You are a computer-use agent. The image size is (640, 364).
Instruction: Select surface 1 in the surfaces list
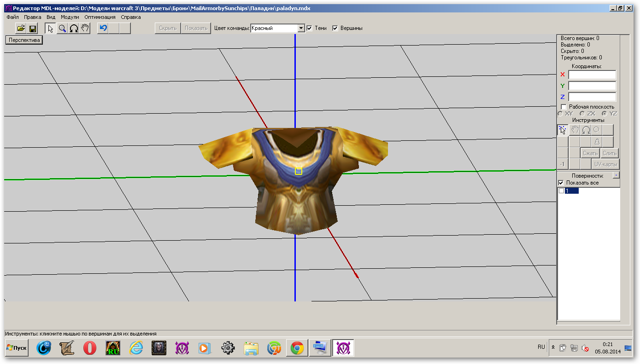(571, 191)
